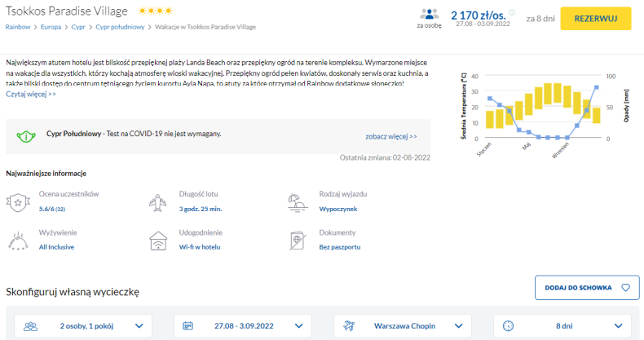Click the participant rating badge icon

[x=18, y=202]
